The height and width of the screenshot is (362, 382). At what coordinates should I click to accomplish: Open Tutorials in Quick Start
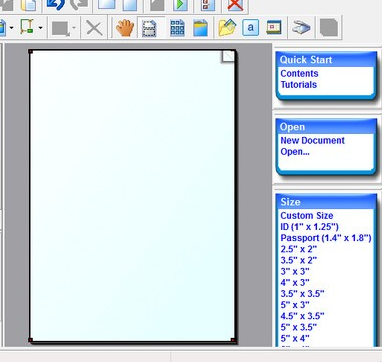pos(299,84)
